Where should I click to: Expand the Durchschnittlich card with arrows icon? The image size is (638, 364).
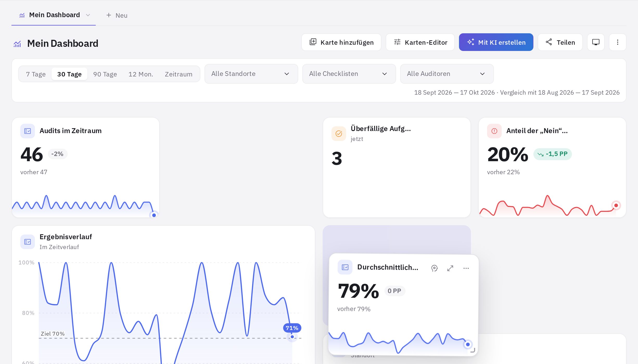450,268
